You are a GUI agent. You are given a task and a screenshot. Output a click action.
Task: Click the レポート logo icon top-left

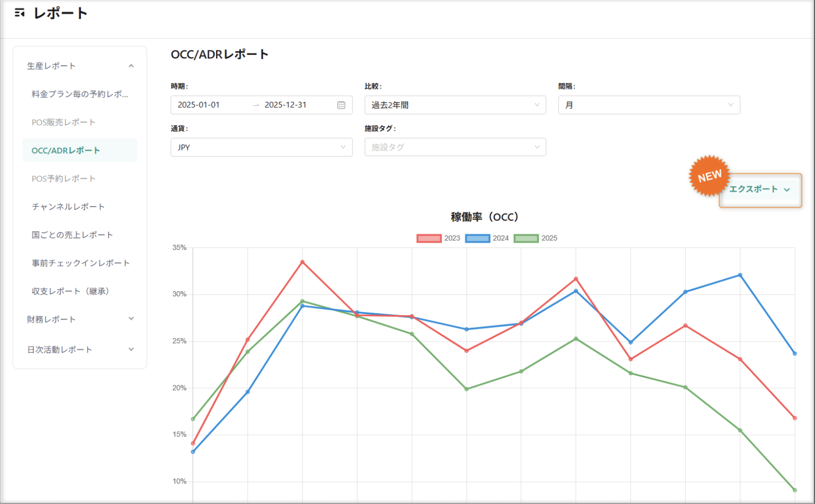point(20,12)
